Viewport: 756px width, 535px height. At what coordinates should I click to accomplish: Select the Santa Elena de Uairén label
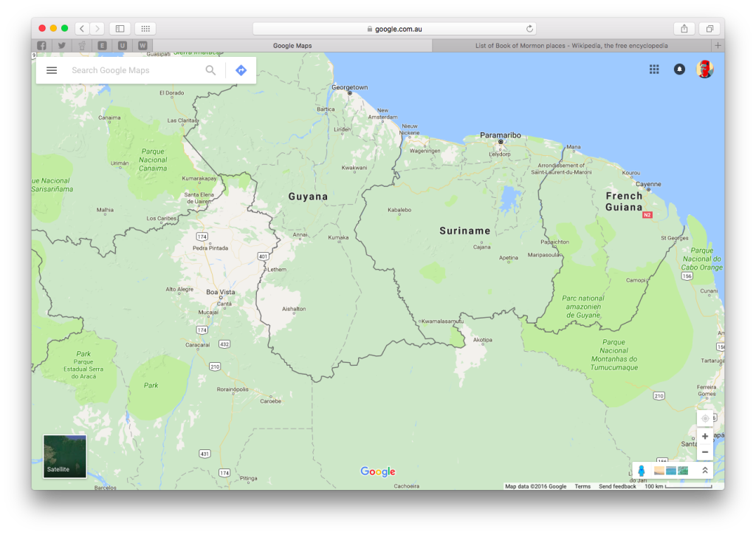point(199,198)
